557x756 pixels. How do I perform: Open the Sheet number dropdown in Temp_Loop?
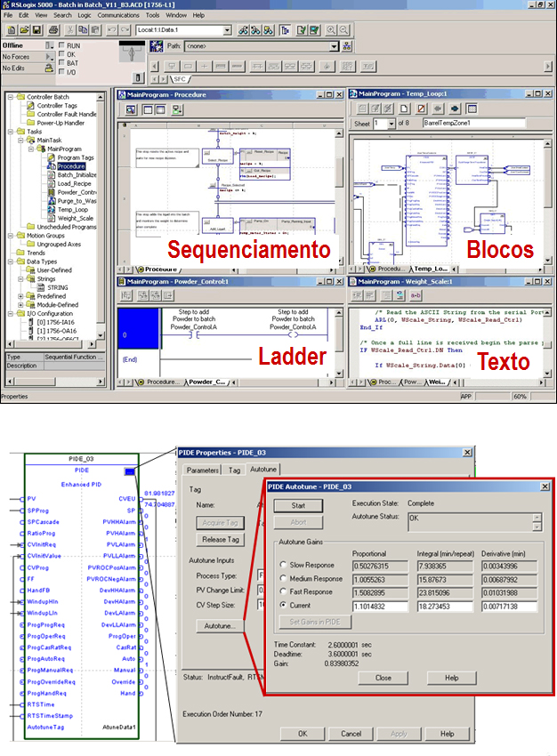(x=392, y=124)
